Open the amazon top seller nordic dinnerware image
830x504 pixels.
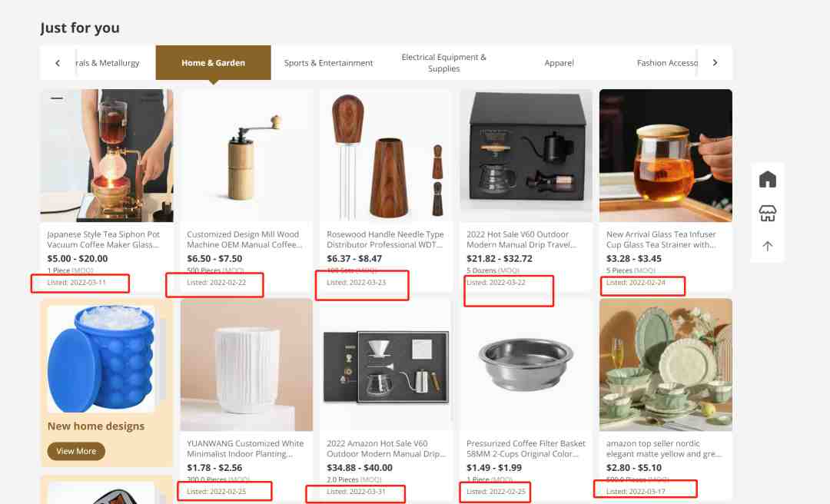click(666, 365)
